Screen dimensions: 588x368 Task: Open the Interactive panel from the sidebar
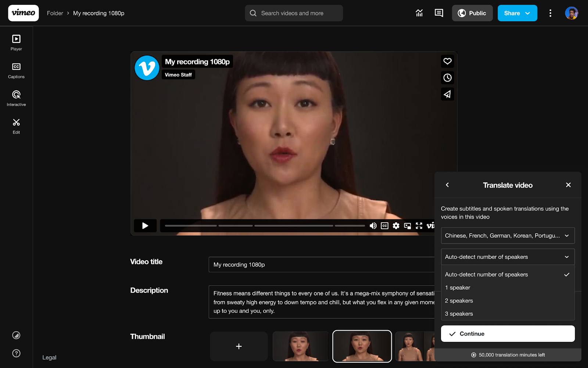click(16, 97)
